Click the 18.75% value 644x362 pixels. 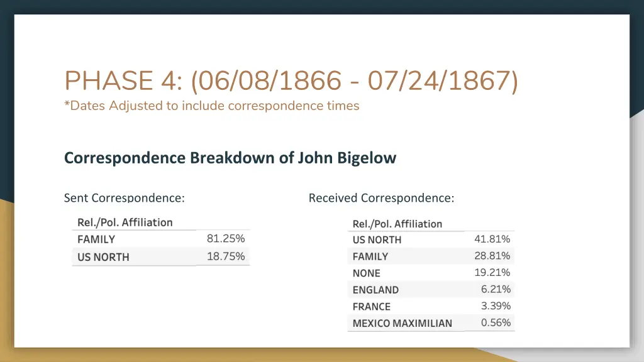(x=226, y=256)
